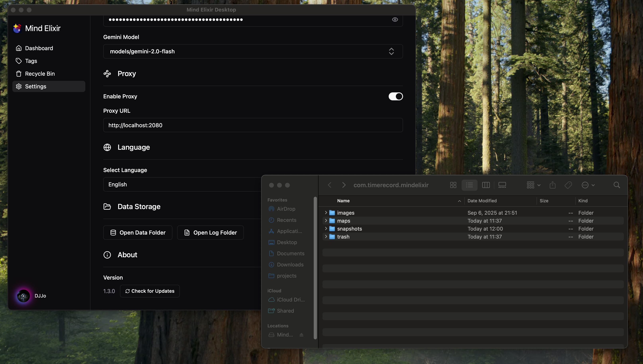Click the Open Log Folder button

pyautogui.click(x=210, y=233)
